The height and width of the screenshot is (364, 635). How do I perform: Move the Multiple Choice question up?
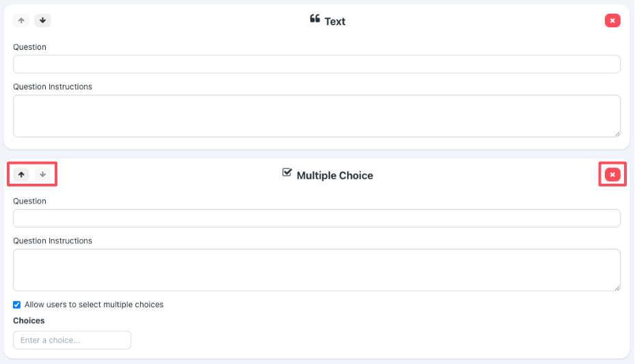click(21, 174)
